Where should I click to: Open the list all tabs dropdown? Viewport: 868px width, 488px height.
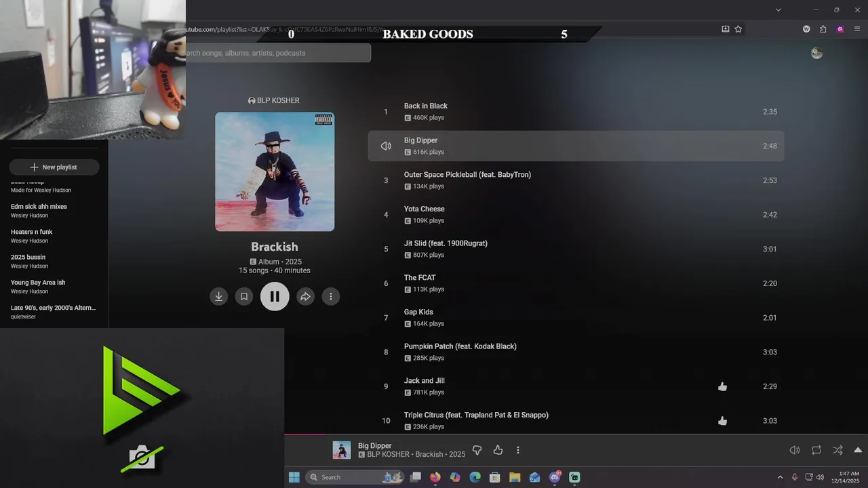click(x=778, y=9)
